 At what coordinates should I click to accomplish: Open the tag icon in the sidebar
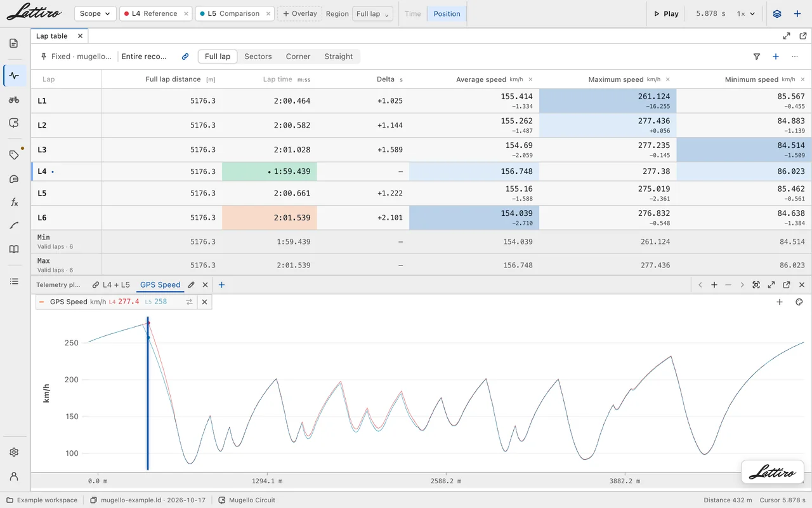14,155
